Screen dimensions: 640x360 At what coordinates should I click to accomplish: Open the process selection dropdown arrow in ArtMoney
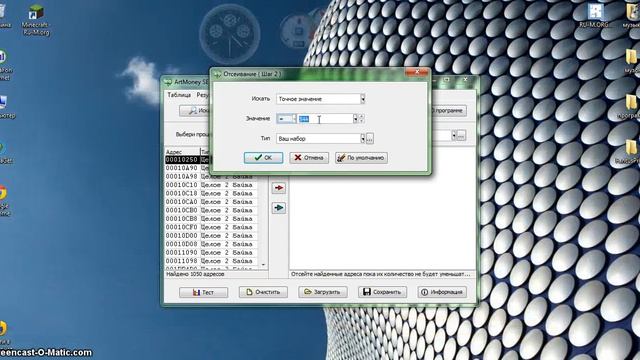[x=453, y=136]
